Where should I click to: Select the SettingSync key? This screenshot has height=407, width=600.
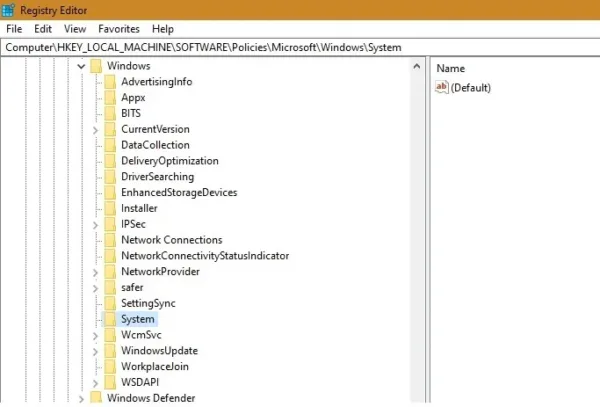[x=148, y=303]
